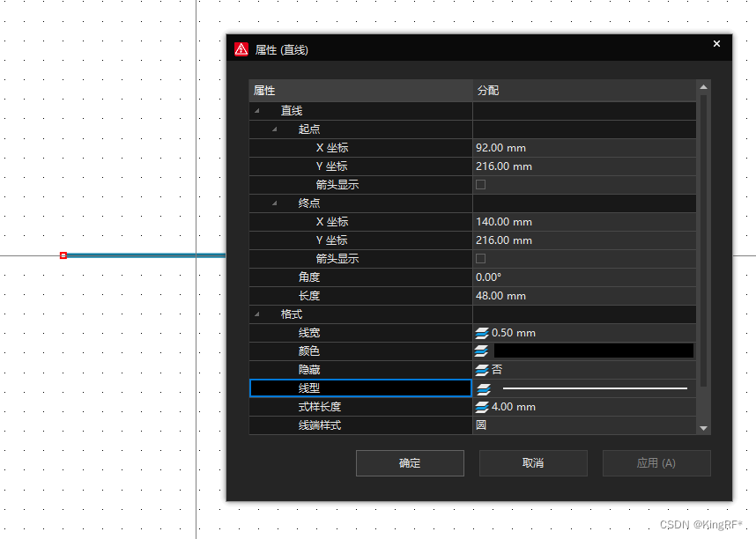Open the black 颜色 swatch
The height and width of the screenshot is (539, 756).
tap(594, 351)
